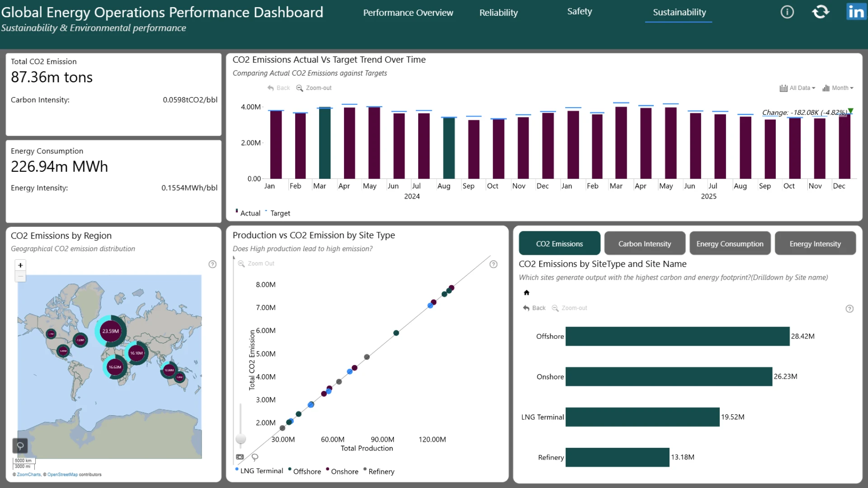Toggle Offshore legend in scatter chart
Viewport: 868px width, 488px height.
pos(305,471)
